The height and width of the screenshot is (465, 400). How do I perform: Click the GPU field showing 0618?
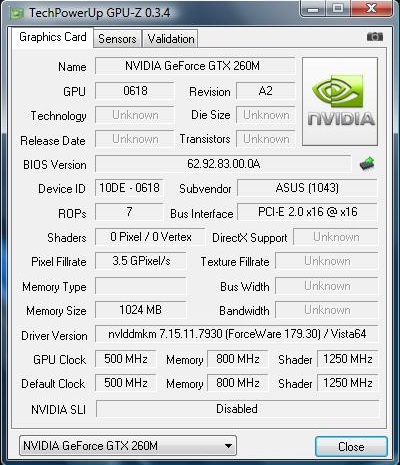click(x=134, y=91)
